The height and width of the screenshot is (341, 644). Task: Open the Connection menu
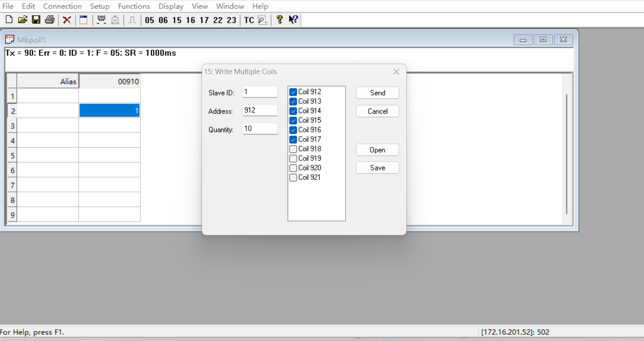[x=62, y=6]
